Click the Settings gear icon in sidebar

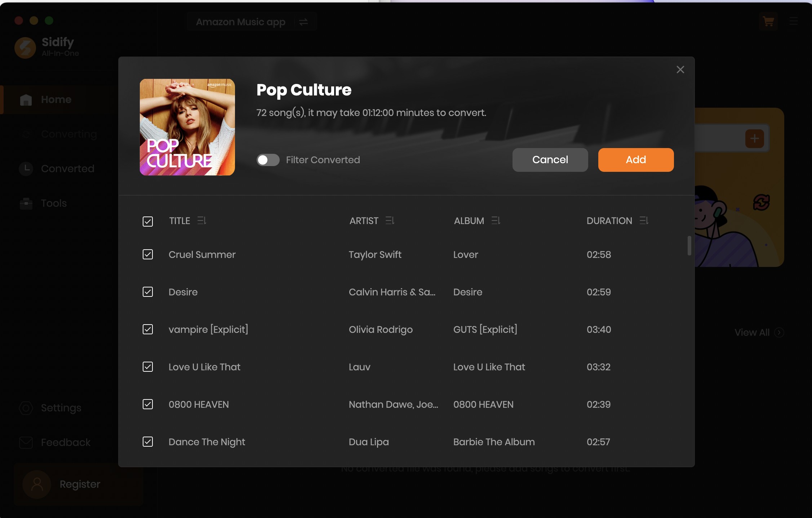[x=26, y=408]
